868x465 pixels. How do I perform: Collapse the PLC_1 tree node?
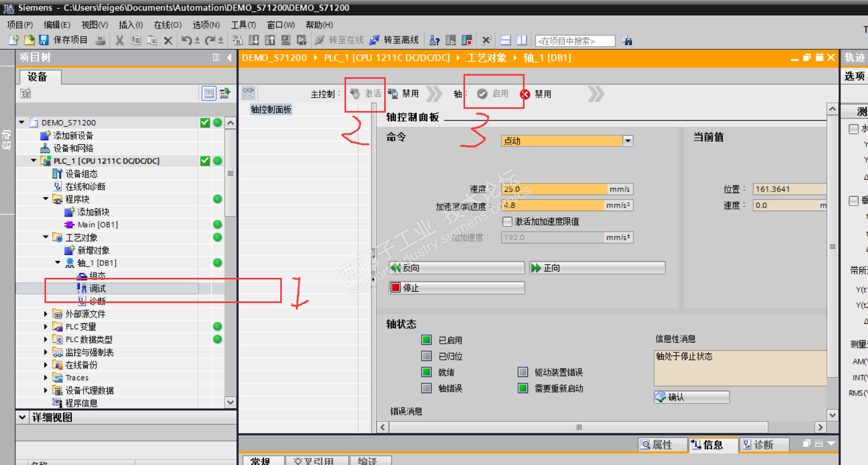coord(34,160)
